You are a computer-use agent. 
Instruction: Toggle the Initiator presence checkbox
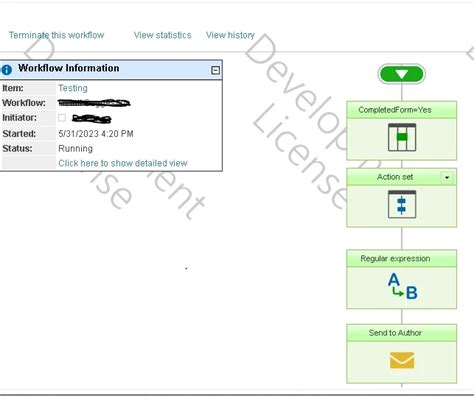click(x=62, y=118)
